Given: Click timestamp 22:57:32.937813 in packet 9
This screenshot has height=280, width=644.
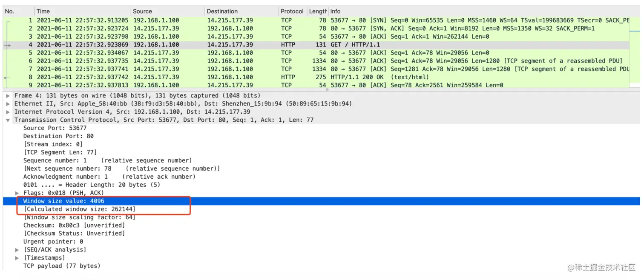Looking at the screenshot, I should pos(83,85).
